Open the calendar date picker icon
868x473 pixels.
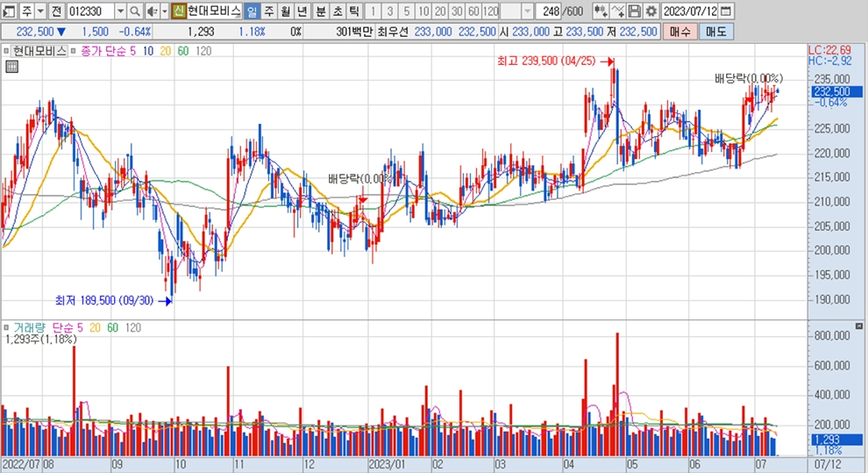click(x=726, y=11)
